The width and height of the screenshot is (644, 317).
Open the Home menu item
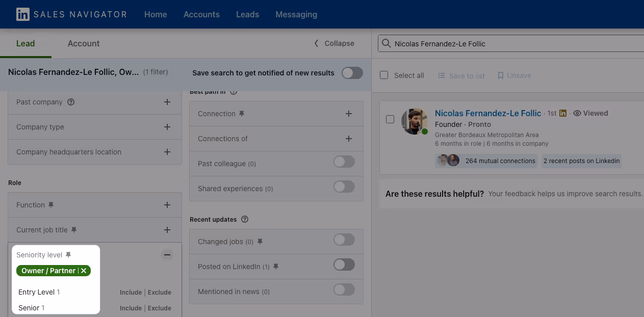point(156,14)
